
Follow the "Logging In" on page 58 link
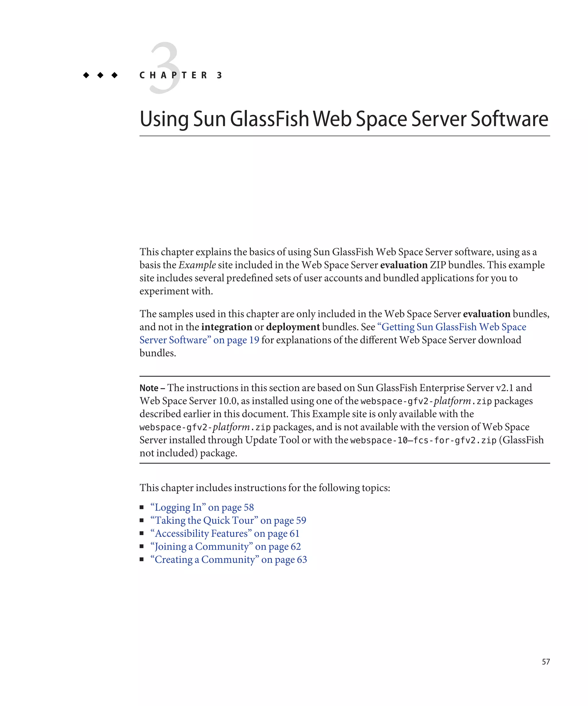[202, 507]
